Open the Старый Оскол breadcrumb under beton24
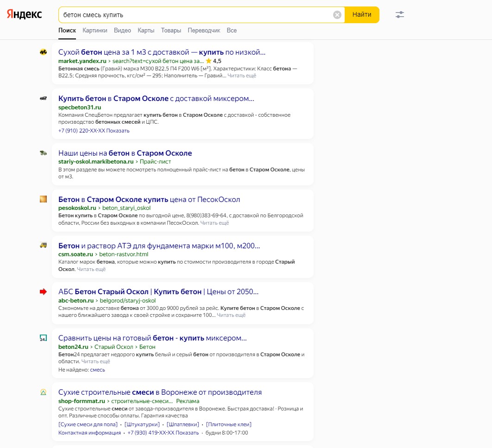 pyautogui.click(x=114, y=347)
